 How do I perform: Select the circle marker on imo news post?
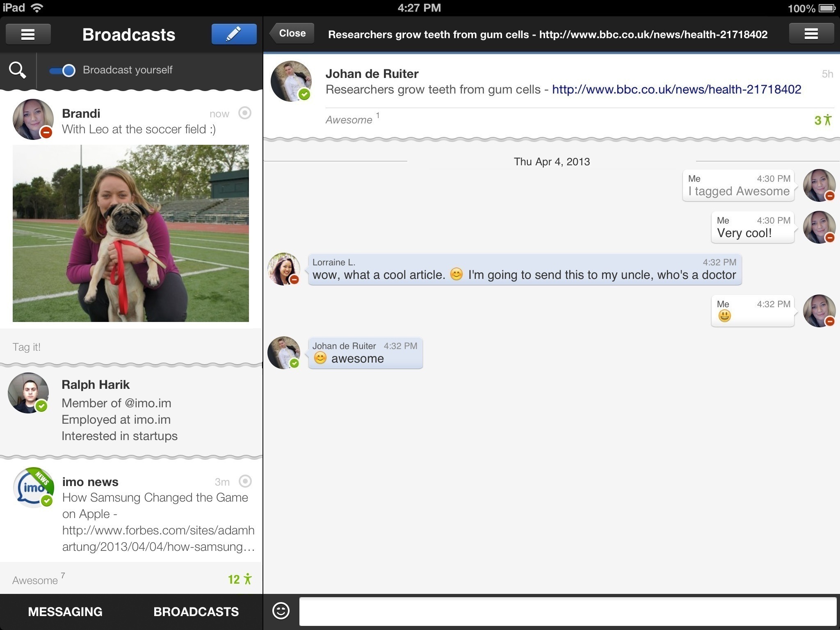(245, 481)
